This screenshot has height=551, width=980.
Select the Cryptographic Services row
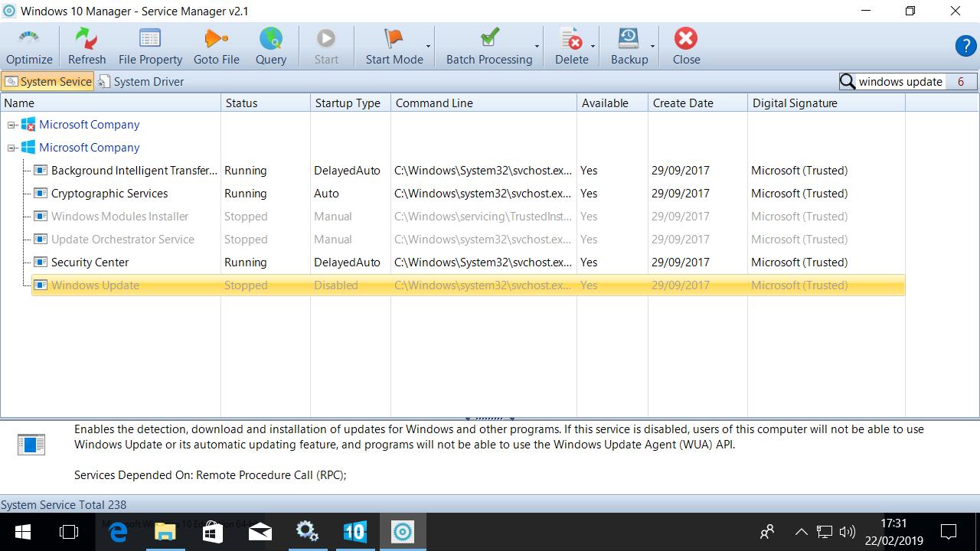coord(469,194)
